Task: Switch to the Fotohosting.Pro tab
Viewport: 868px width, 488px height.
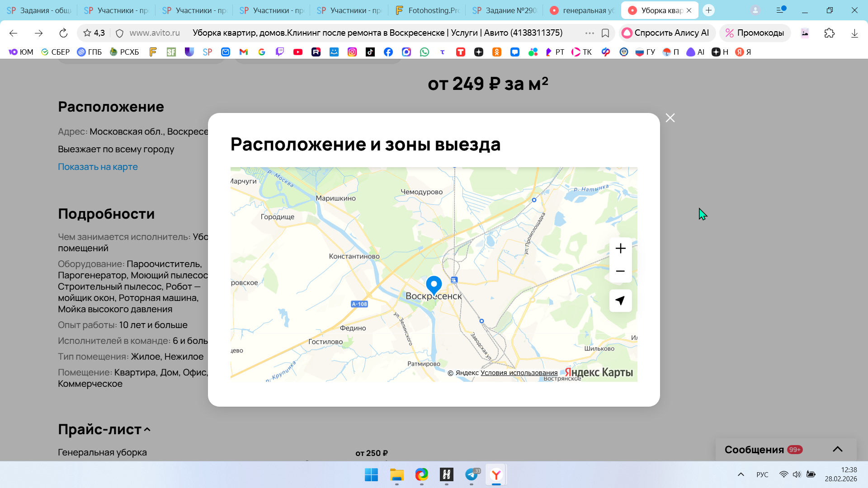Action: tap(427, 10)
